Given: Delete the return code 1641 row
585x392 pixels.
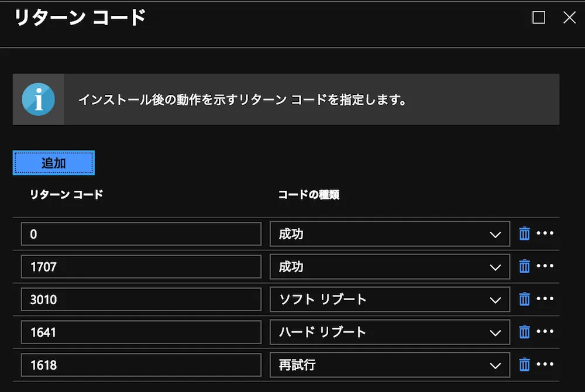Looking at the screenshot, I should pos(525,332).
